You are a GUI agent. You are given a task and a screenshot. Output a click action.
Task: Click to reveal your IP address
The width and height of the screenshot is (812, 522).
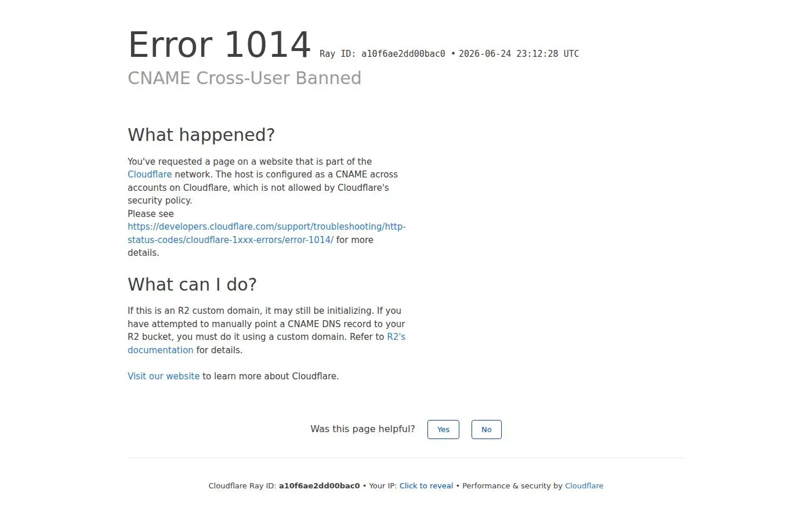(426, 486)
